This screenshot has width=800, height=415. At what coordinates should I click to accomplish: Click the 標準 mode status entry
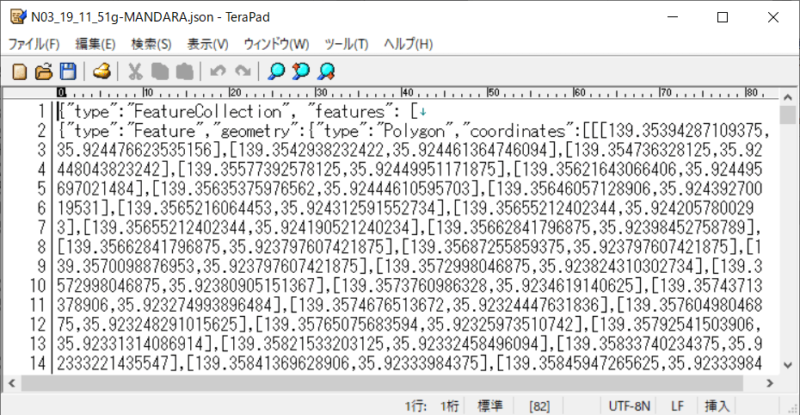tap(490, 406)
